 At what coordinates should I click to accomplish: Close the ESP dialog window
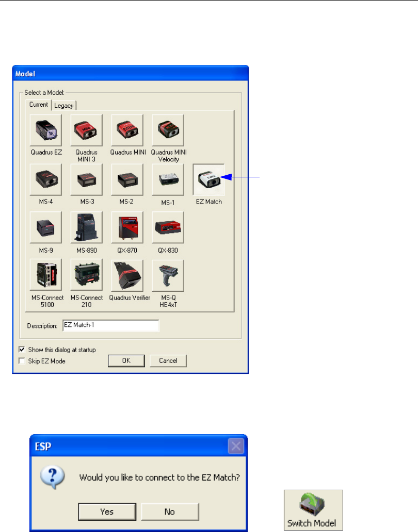click(x=236, y=446)
